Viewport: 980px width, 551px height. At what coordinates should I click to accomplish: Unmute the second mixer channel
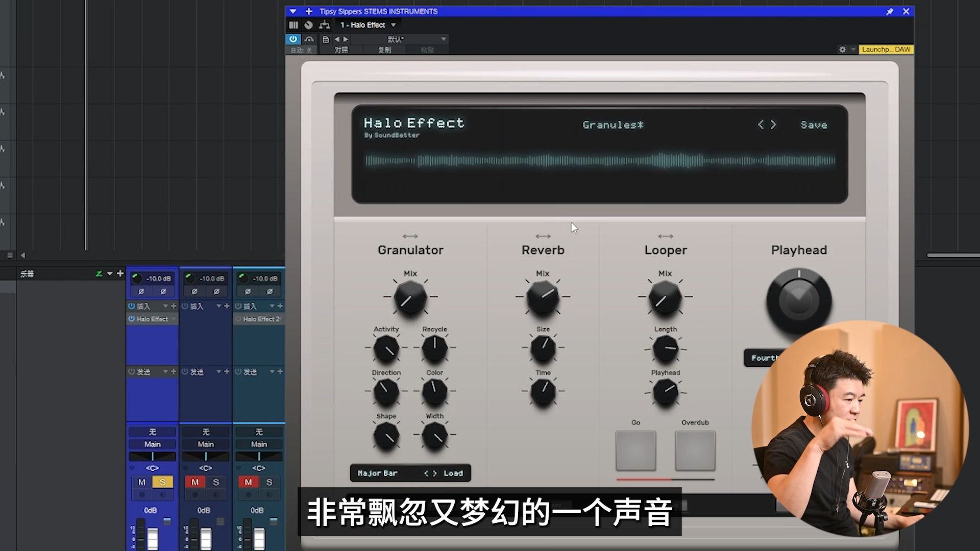(x=195, y=482)
